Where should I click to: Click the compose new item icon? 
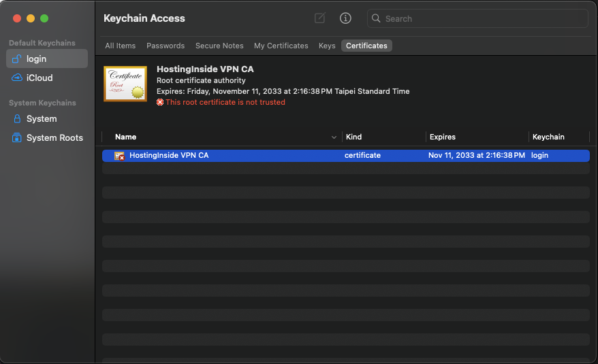pyautogui.click(x=319, y=18)
